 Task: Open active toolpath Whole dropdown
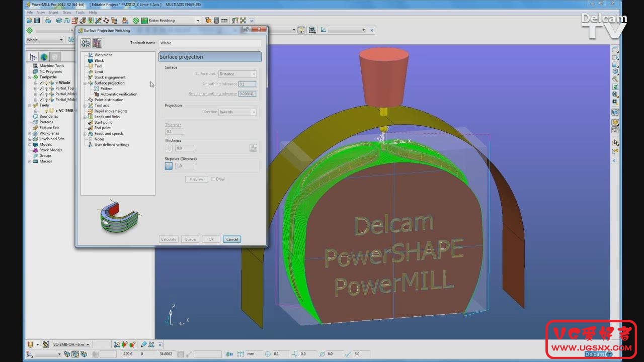tap(61, 40)
